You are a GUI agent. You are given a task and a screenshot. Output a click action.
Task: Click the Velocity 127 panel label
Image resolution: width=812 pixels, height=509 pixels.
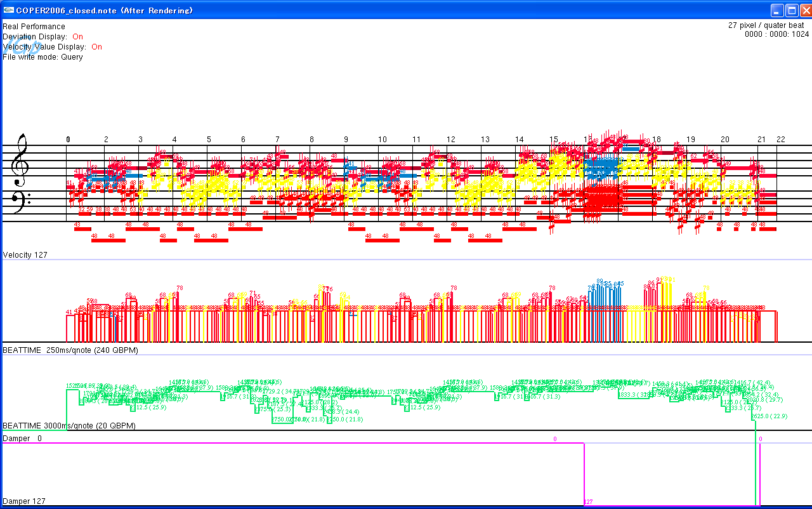tap(25, 255)
